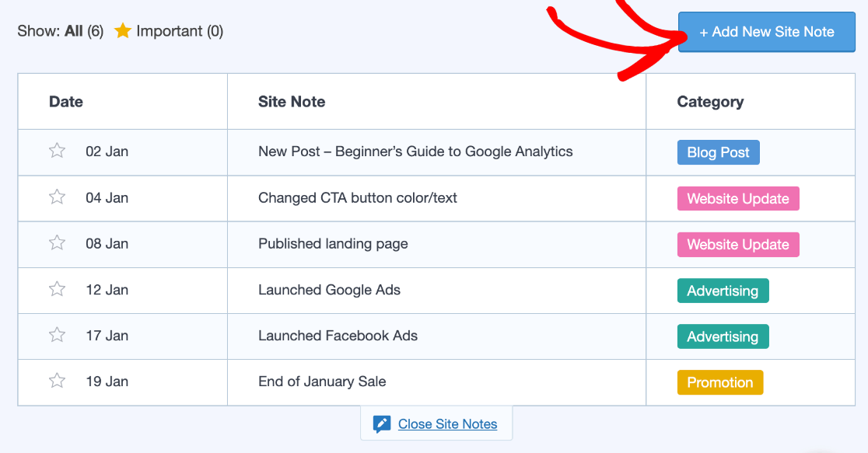Viewport: 868px width, 453px height.
Task: Star the "Launched Google Ads" entry
Action: 56,290
